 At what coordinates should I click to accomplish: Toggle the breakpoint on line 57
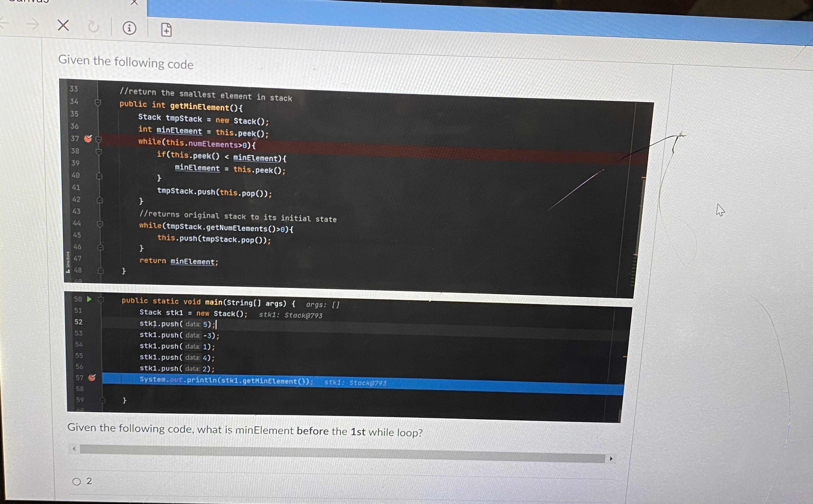pyautogui.click(x=92, y=378)
